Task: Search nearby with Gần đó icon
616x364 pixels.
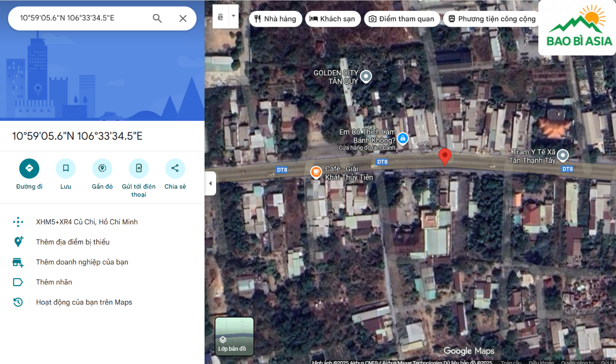Action: [102, 169]
